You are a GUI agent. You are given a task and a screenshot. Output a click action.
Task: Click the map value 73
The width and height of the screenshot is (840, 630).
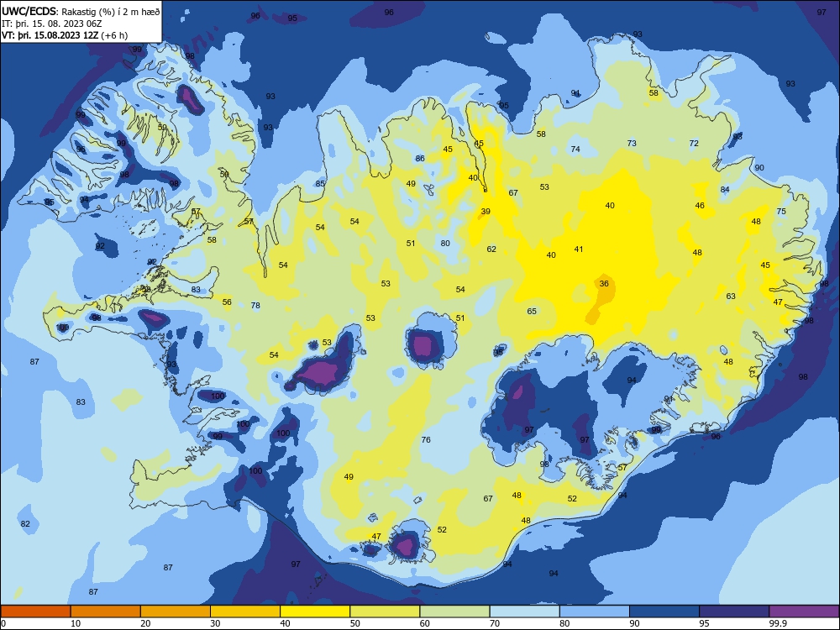pyautogui.click(x=632, y=143)
